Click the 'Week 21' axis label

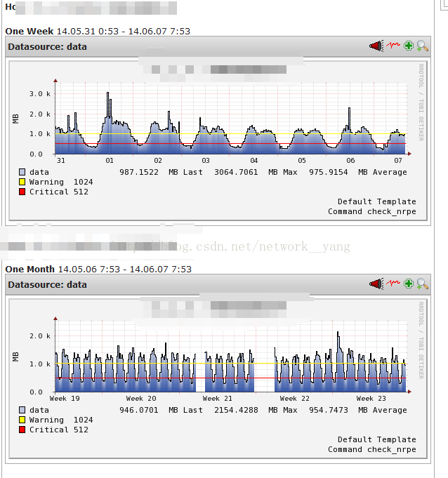218,399
